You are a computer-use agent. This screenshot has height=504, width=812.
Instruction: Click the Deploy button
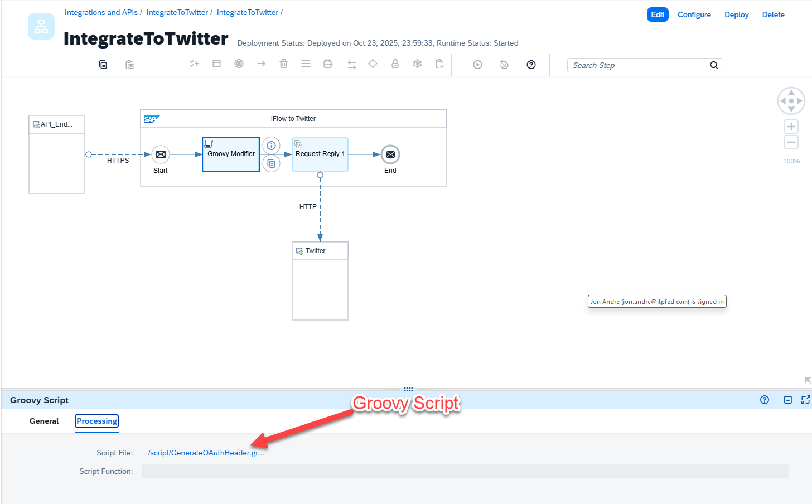click(736, 14)
